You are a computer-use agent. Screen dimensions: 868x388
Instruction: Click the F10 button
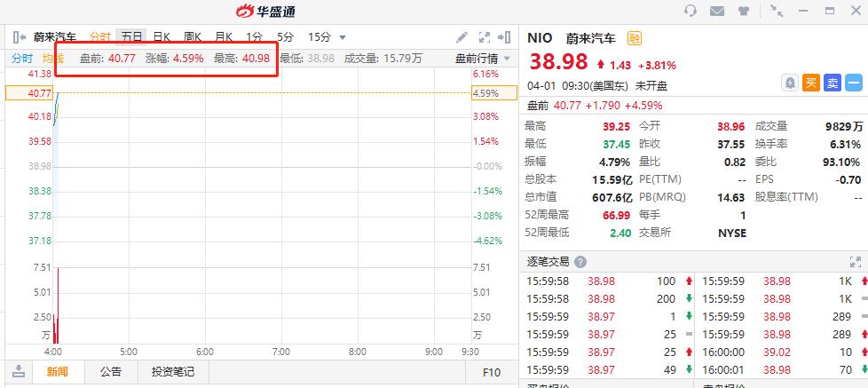click(492, 372)
